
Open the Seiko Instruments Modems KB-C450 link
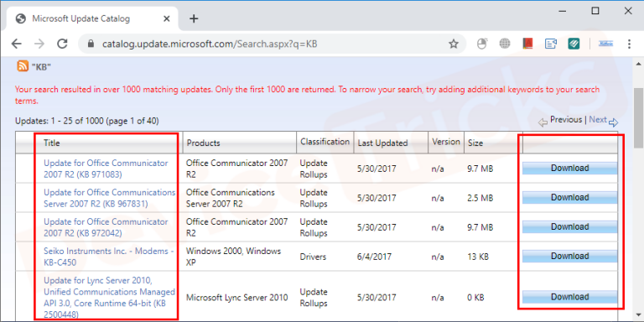[x=109, y=257]
